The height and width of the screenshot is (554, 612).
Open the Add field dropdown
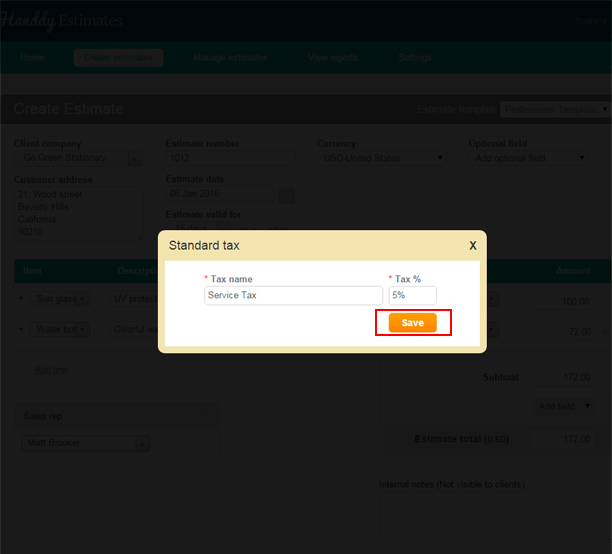(x=564, y=406)
